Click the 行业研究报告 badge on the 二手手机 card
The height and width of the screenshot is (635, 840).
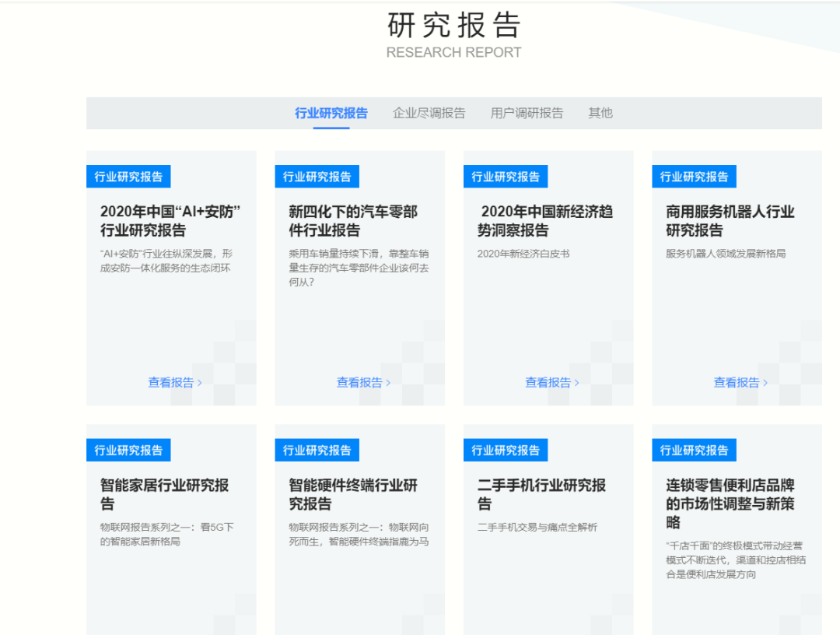pyautogui.click(x=506, y=450)
